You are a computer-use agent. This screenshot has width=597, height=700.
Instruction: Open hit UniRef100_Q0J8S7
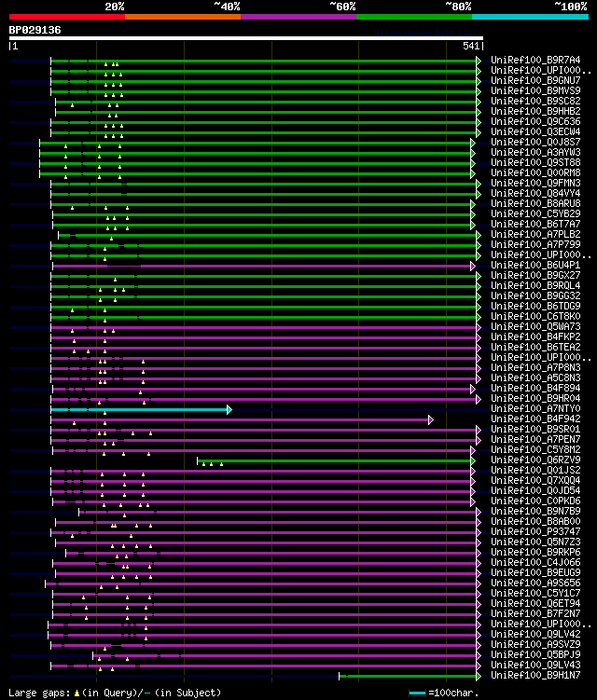point(535,142)
